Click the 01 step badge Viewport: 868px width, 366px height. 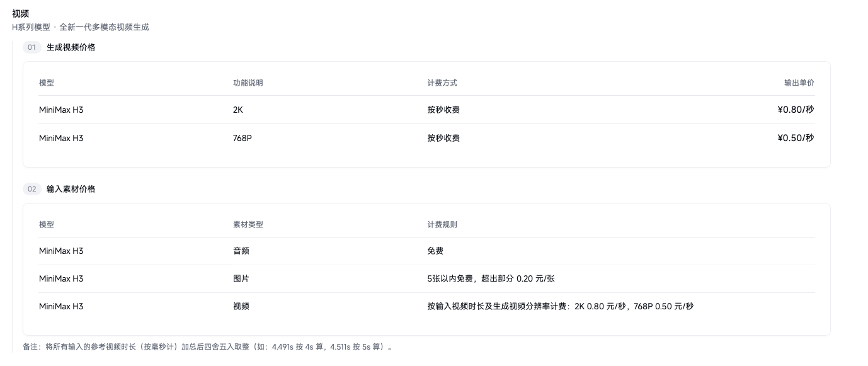(x=31, y=47)
